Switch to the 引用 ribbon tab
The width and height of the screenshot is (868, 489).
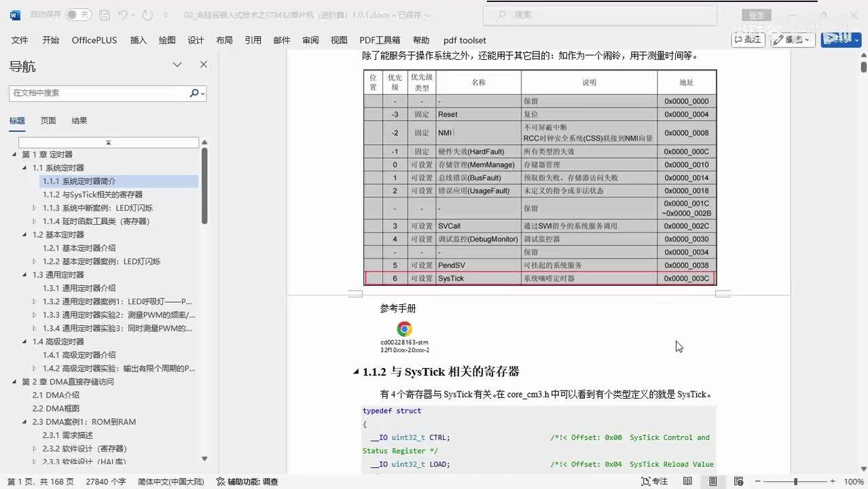253,40
